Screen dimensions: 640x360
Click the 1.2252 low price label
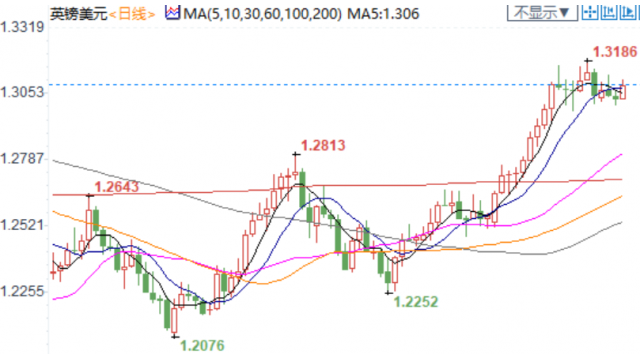(416, 302)
